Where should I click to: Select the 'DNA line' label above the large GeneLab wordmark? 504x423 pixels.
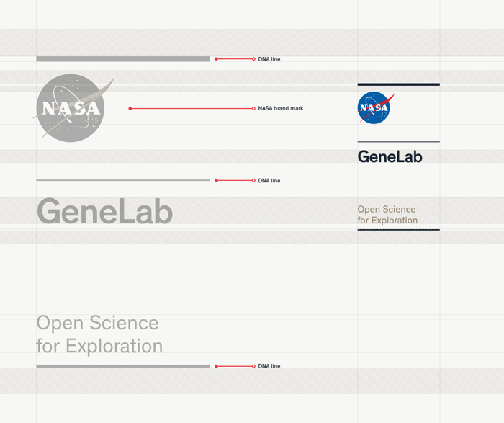pyautogui.click(x=269, y=180)
